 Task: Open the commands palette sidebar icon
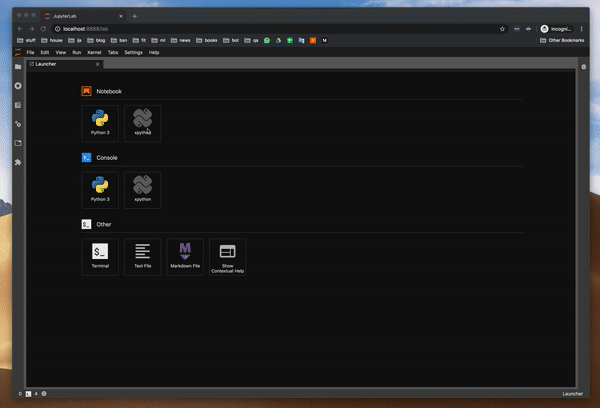coord(18,105)
